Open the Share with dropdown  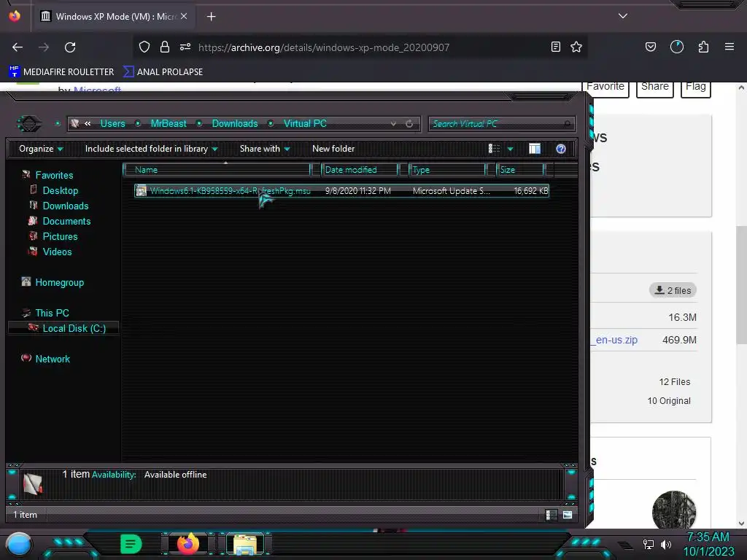pos(265,149)
